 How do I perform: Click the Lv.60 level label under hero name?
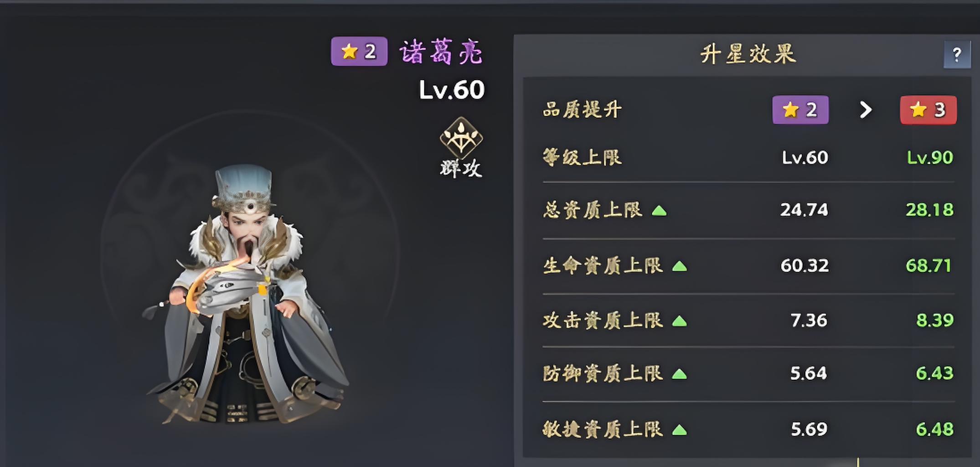pyautogui.click(x=451, y=90)
